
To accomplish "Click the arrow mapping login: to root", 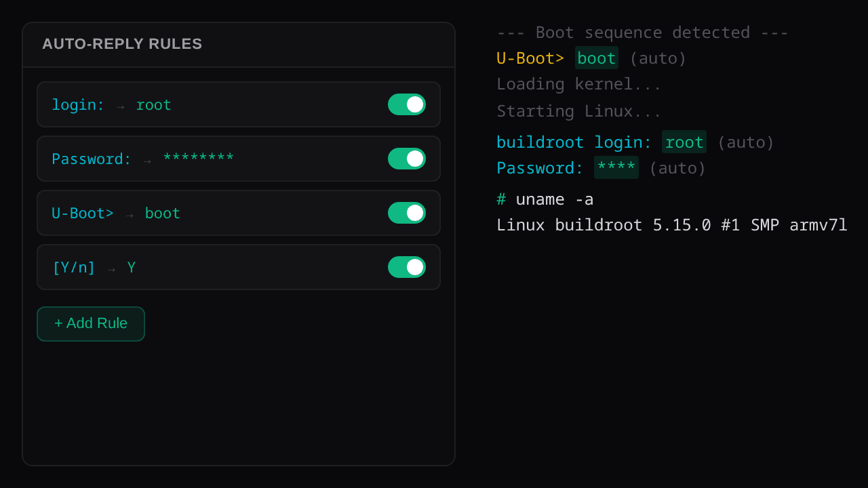I will click(119, 105).
